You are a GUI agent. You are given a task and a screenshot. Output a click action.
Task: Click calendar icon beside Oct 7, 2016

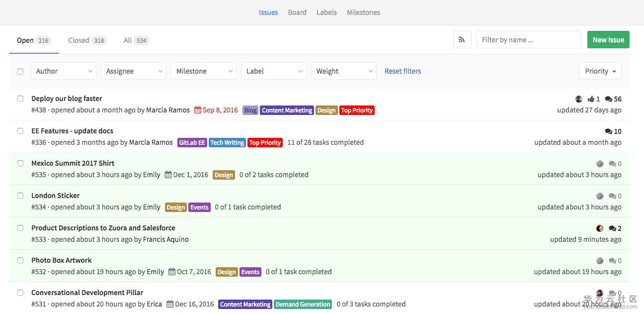[x=171, y=272]
